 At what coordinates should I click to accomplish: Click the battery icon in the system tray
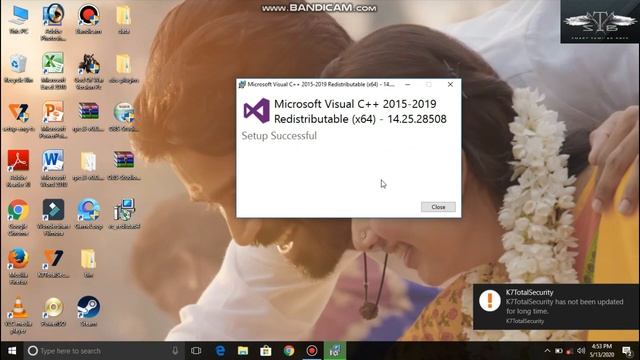point(558,351)
